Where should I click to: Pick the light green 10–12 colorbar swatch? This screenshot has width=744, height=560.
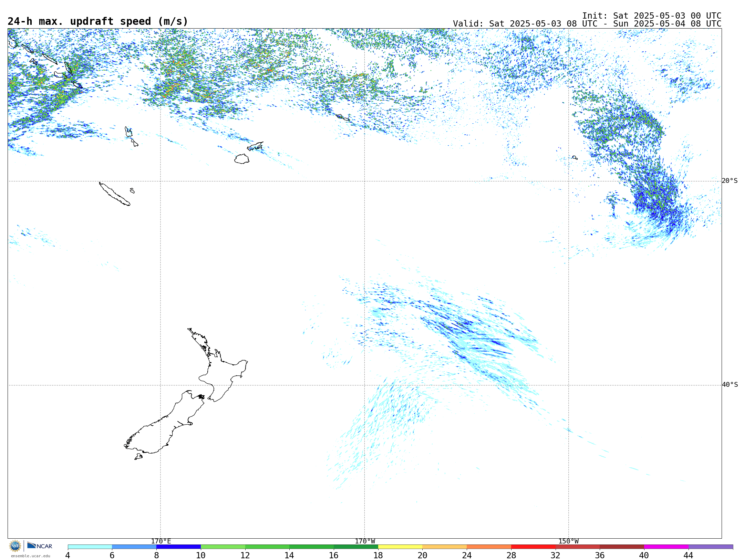[x=223, y=547]
